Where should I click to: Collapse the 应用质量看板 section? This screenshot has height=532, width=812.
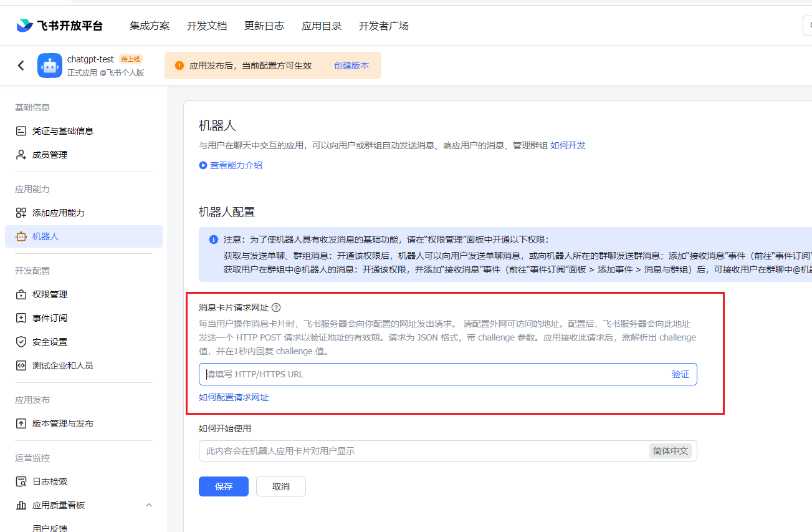pyautogui.click(x=148, y=505)
